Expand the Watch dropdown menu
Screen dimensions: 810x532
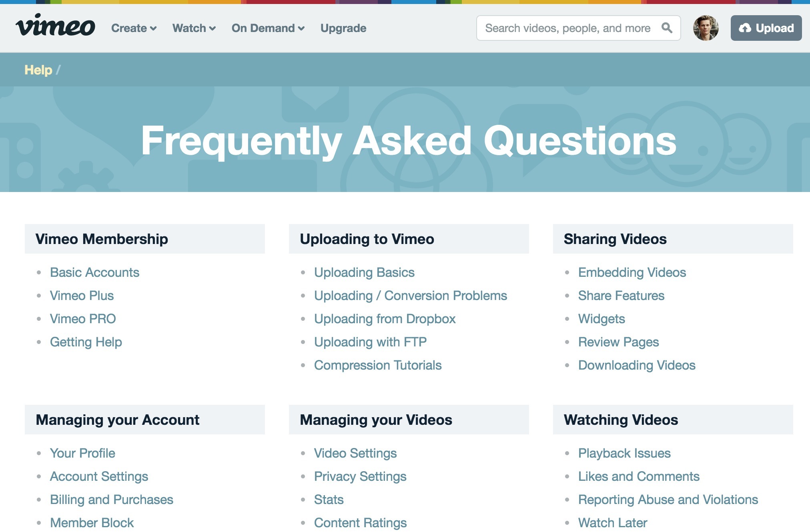194,28
